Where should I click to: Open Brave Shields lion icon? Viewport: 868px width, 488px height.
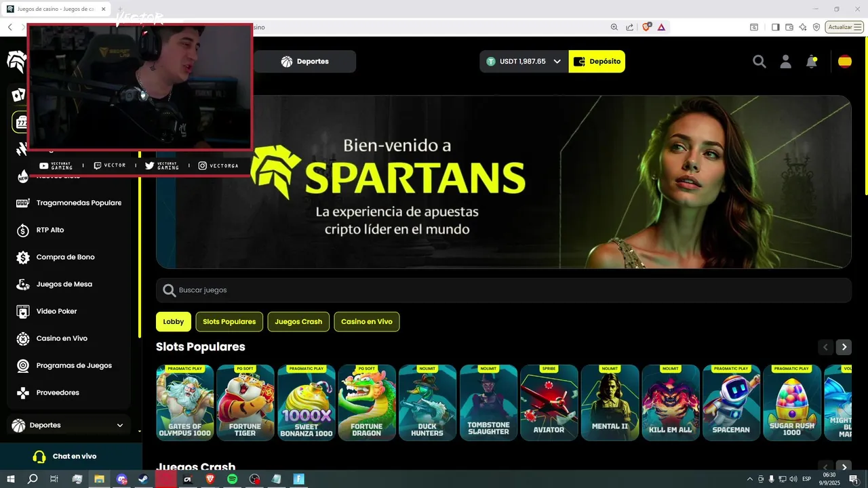point(646,27)
